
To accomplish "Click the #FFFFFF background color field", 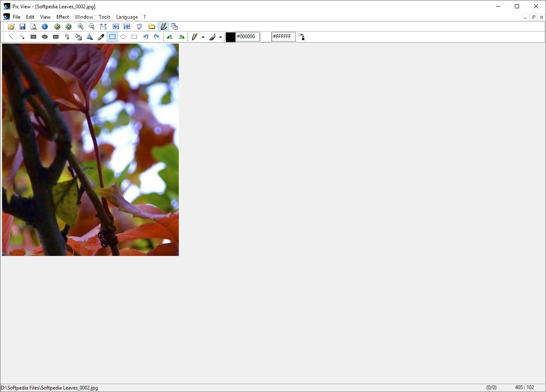I will tap(284, 37).
